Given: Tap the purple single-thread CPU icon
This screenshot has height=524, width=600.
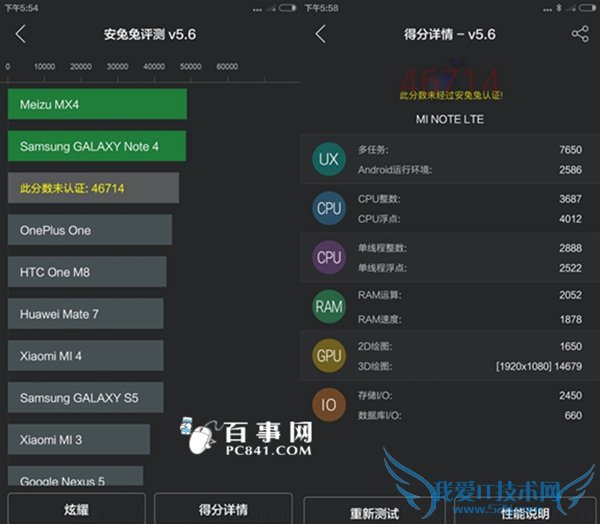Looking at the screenshot, I should tap(329, 257).
